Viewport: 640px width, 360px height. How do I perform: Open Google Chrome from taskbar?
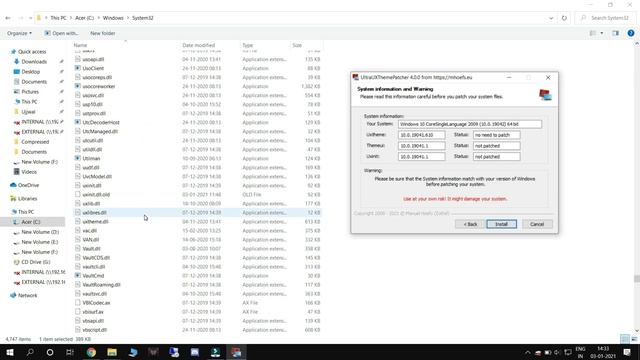(x=91, y=352)
